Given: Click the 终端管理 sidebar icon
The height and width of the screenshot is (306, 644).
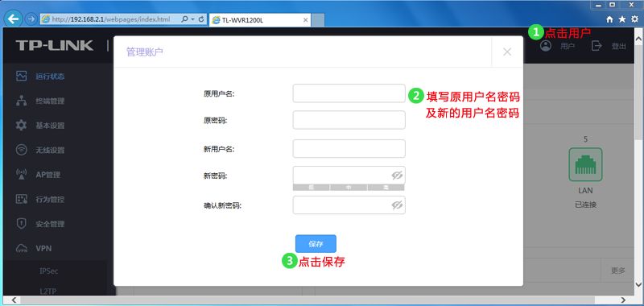Looking at the screenshot, I should (x=22, y=101).
